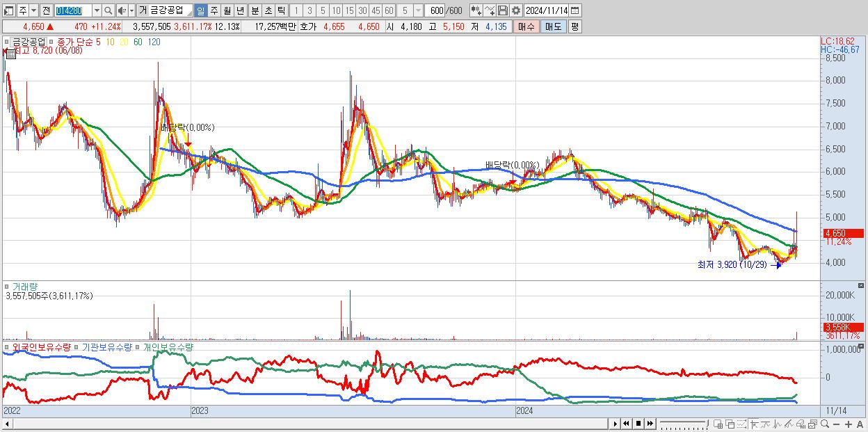Click the stock code input field 014280

(x=72, y=10)
